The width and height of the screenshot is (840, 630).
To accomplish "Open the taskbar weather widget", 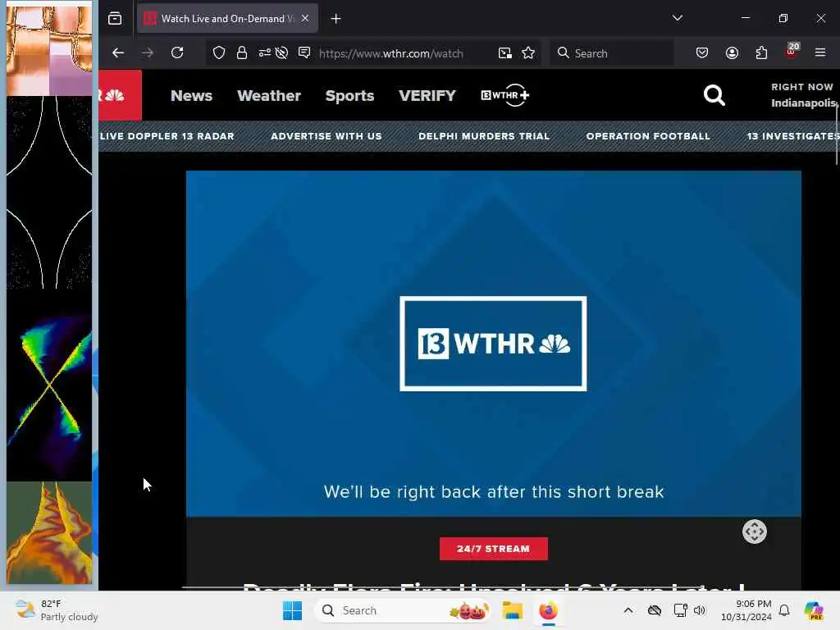I will 57,610.
